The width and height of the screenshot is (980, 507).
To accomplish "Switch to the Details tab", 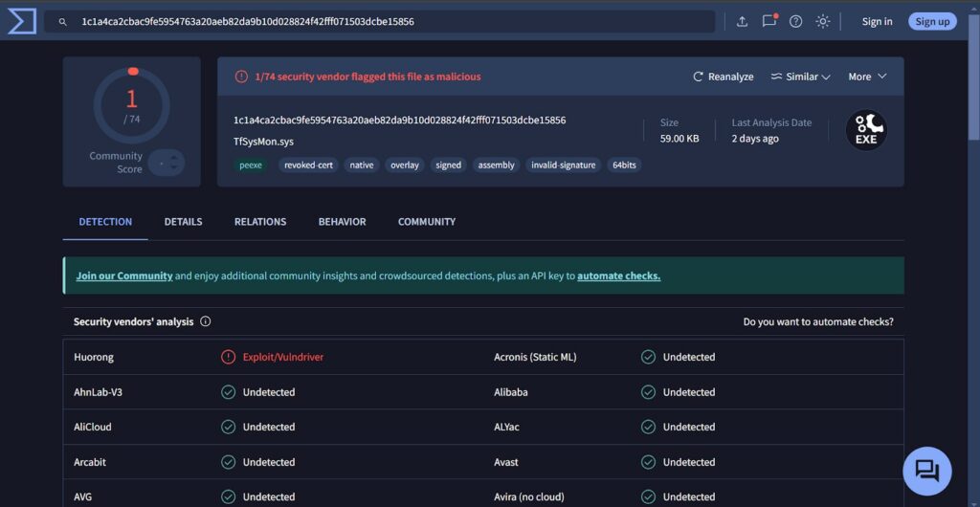I will [x=183, y=222].
